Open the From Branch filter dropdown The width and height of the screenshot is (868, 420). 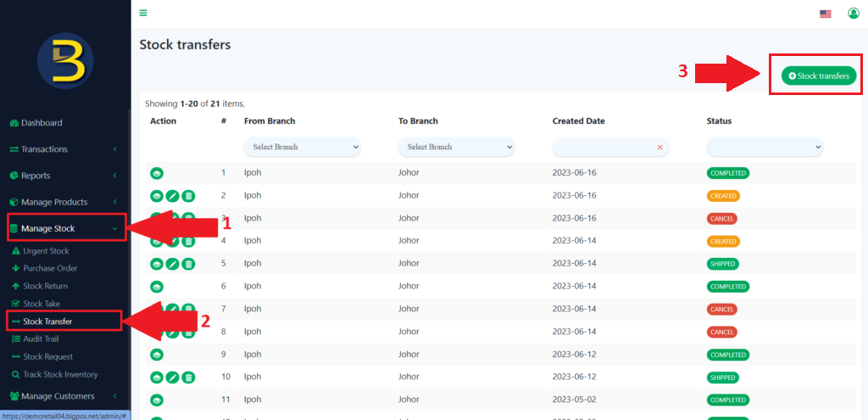coord(302,147)
